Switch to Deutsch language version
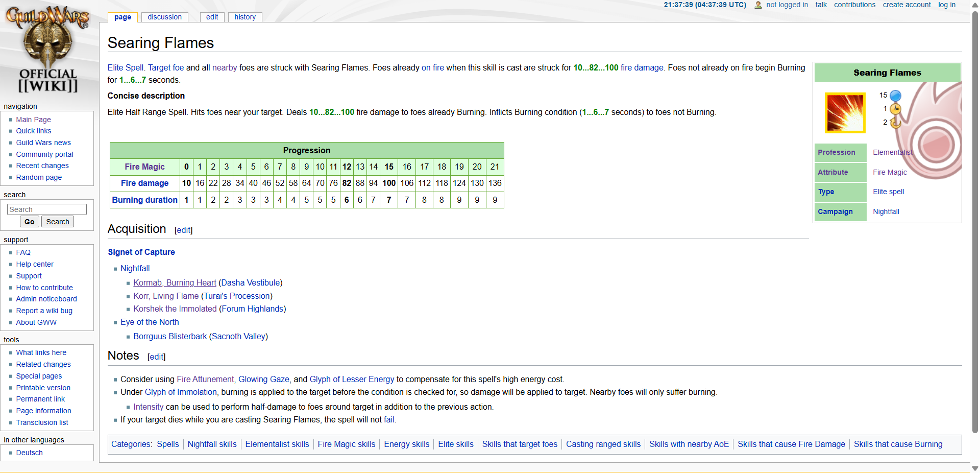 (x=29, y=453)
